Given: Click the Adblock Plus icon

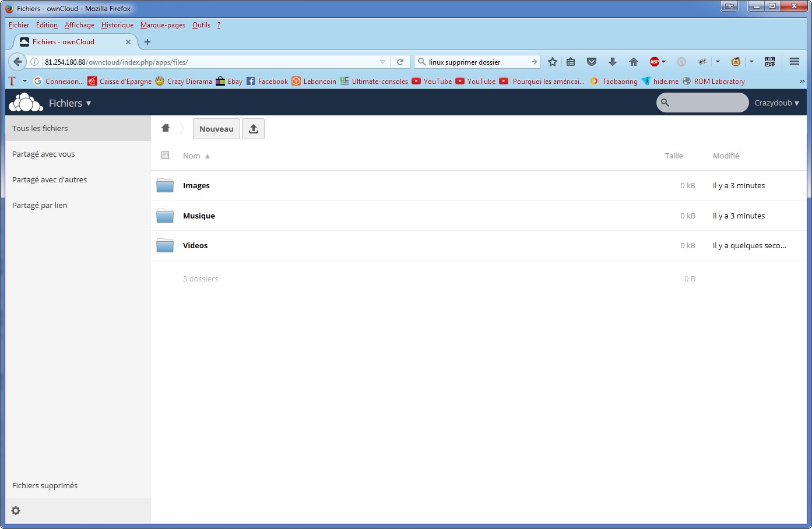Looking at the screenshot, I should coord(655,62).
